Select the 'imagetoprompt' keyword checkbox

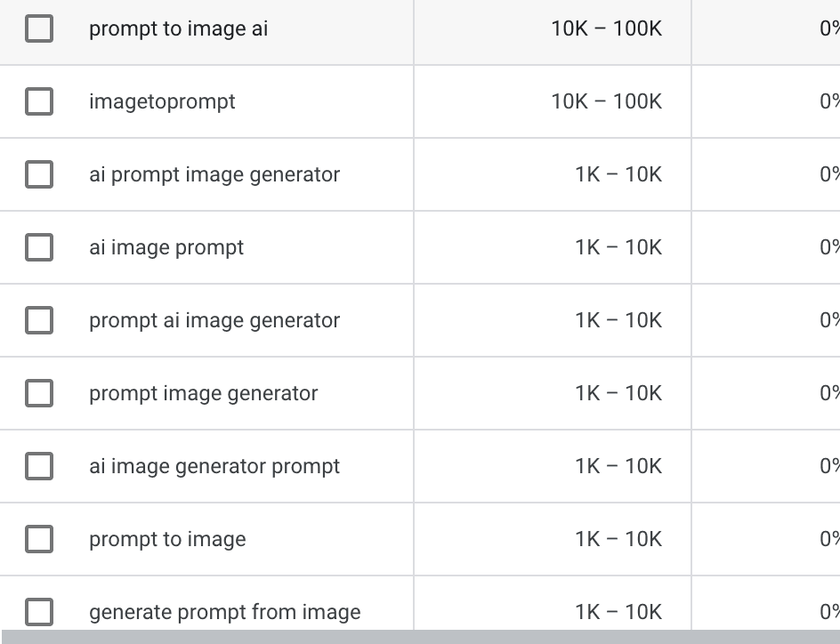coord(39,101)
